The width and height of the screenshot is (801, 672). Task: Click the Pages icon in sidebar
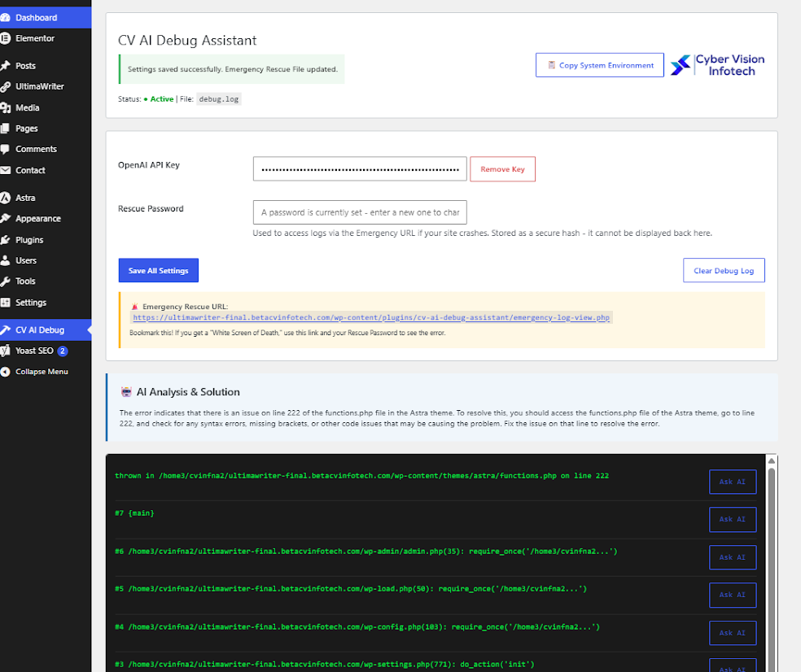coord(5,129)
